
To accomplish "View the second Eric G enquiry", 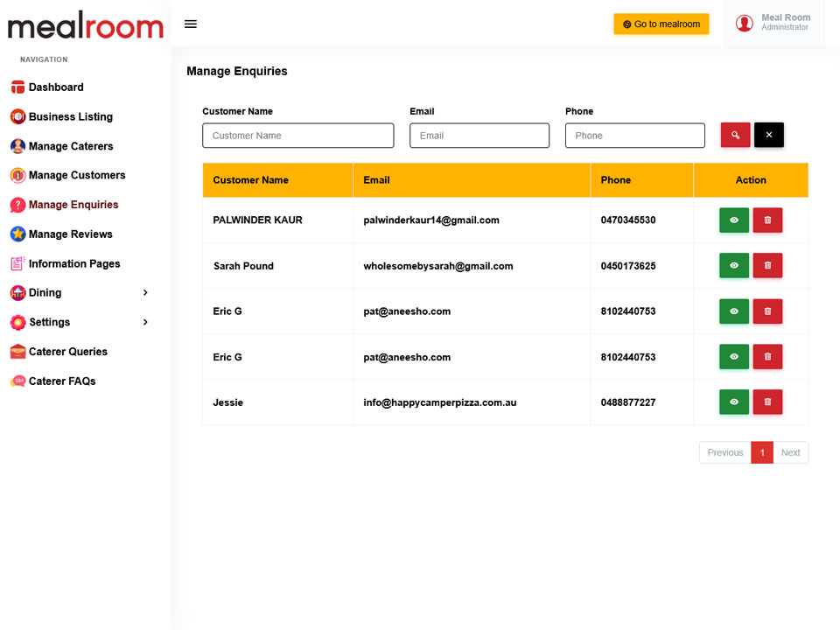I will 734,357.
